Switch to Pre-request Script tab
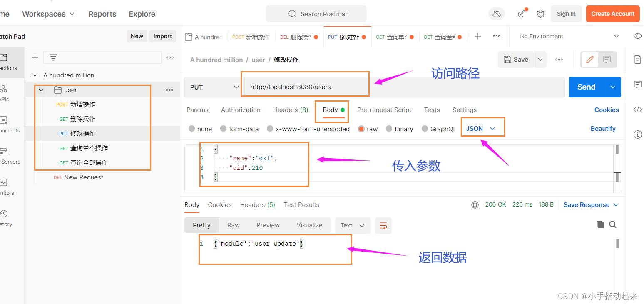Screen dimensions: 644x304 384,110
